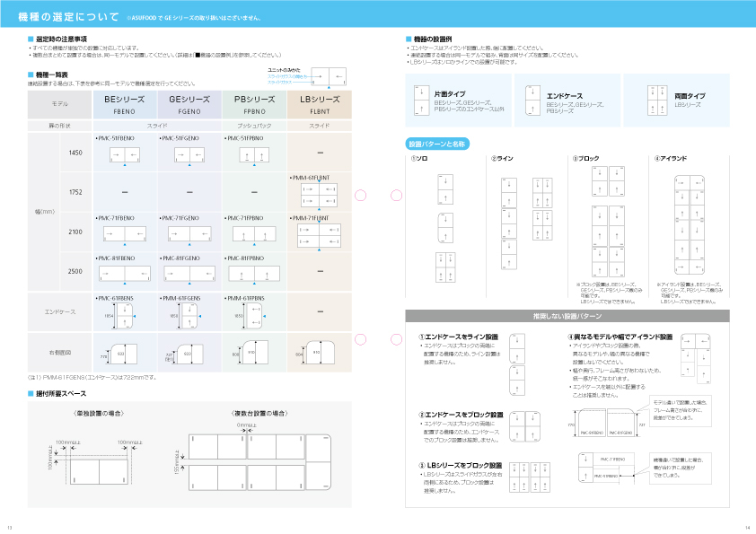Click the エンドケース type card title
Image resolution: width=756 pixels, height=534 pixels.
click(565, 96)
